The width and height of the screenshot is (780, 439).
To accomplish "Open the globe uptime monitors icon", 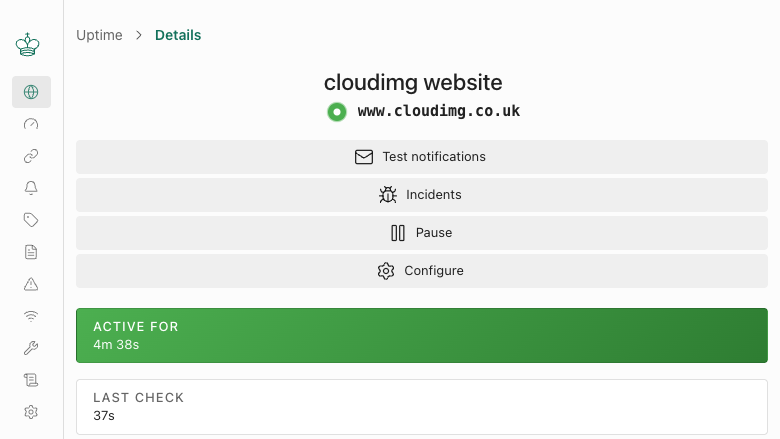I will pyautogui.click(x=31, y=92).
